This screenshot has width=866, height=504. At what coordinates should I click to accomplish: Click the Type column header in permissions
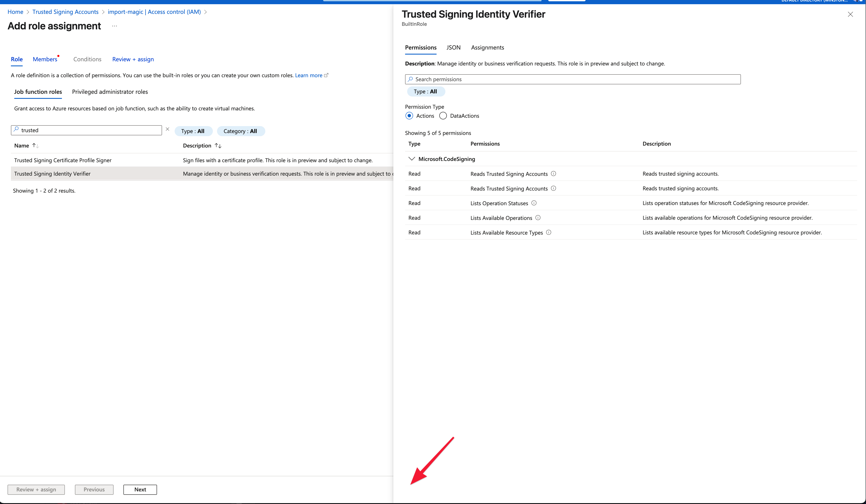click(x=414, y=144)
